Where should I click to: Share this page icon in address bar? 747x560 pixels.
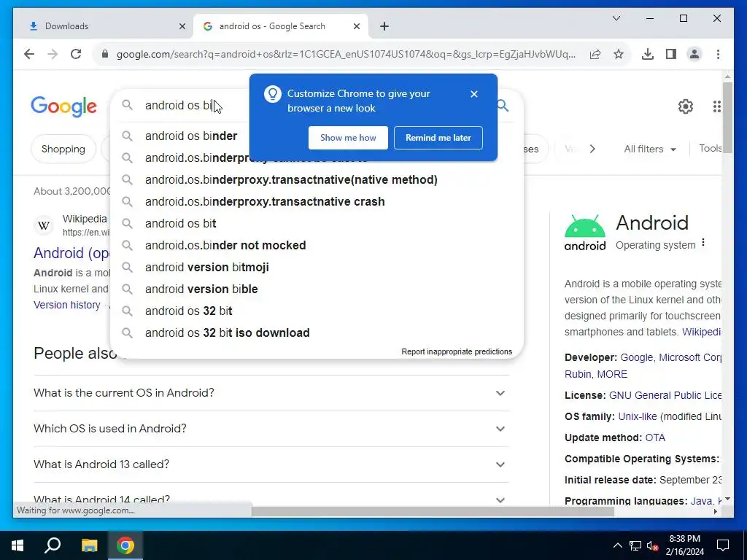[595, 54]
